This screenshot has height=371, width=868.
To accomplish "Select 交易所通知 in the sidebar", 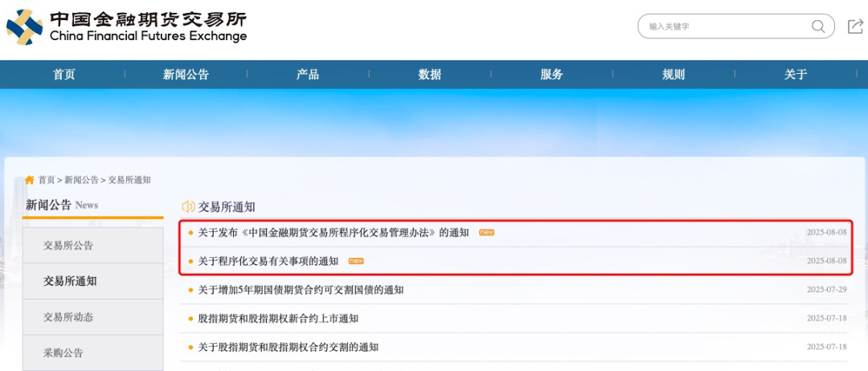I will pos(93,281).
